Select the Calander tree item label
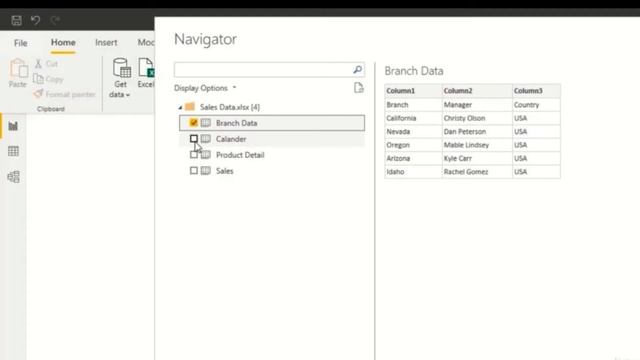The width and height of the screenshot is (640, 360). pos(231,139)
